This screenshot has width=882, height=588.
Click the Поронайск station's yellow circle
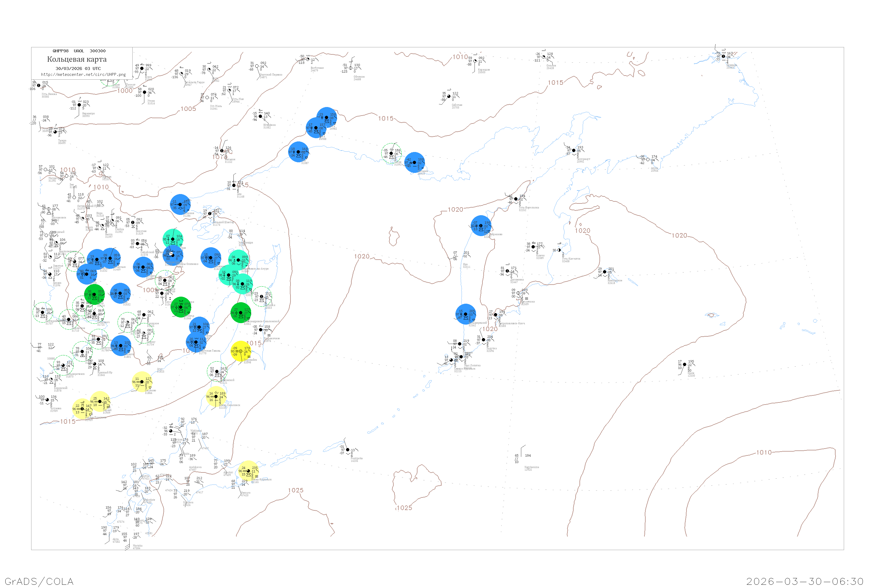(241, 351)
